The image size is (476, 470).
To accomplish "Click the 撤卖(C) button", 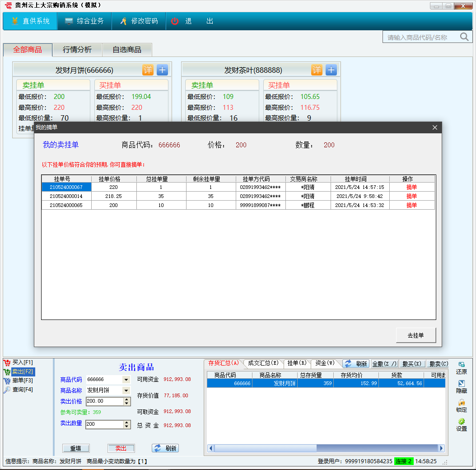I will point(439,364).
